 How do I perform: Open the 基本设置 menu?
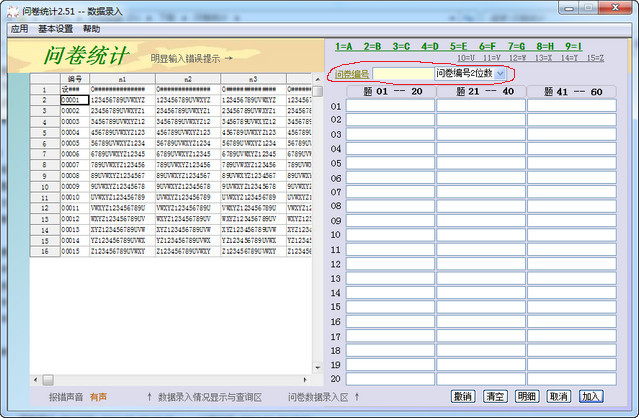56,30
